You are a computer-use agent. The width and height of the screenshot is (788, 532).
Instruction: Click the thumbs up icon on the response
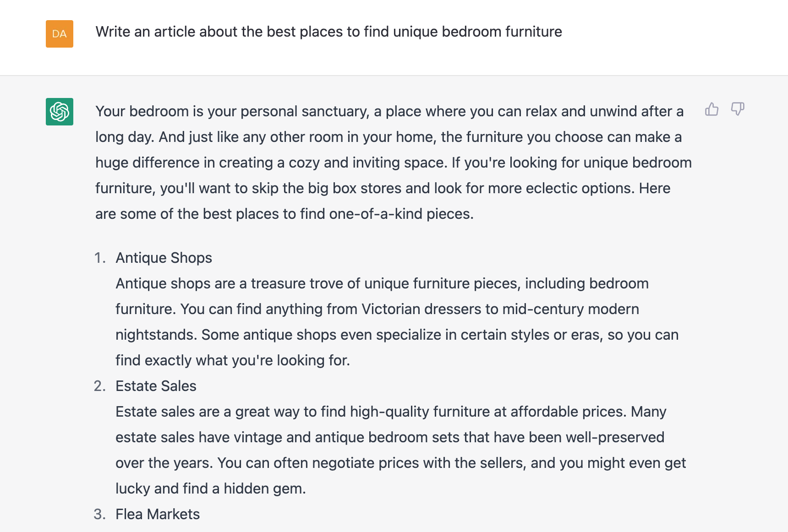(x=711, y=109)
